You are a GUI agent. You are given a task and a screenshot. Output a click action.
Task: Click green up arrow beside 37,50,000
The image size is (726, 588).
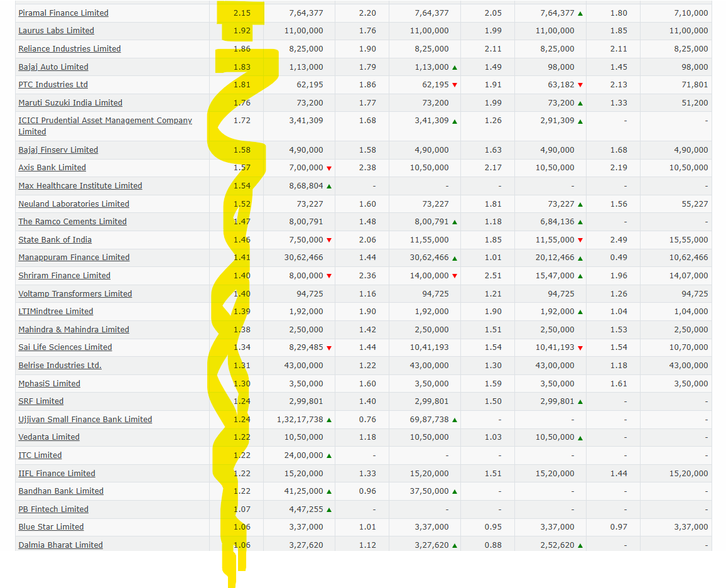455,492
